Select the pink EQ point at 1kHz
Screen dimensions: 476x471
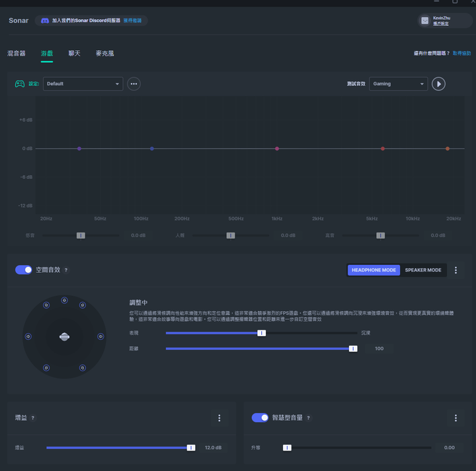click(277, 149)
